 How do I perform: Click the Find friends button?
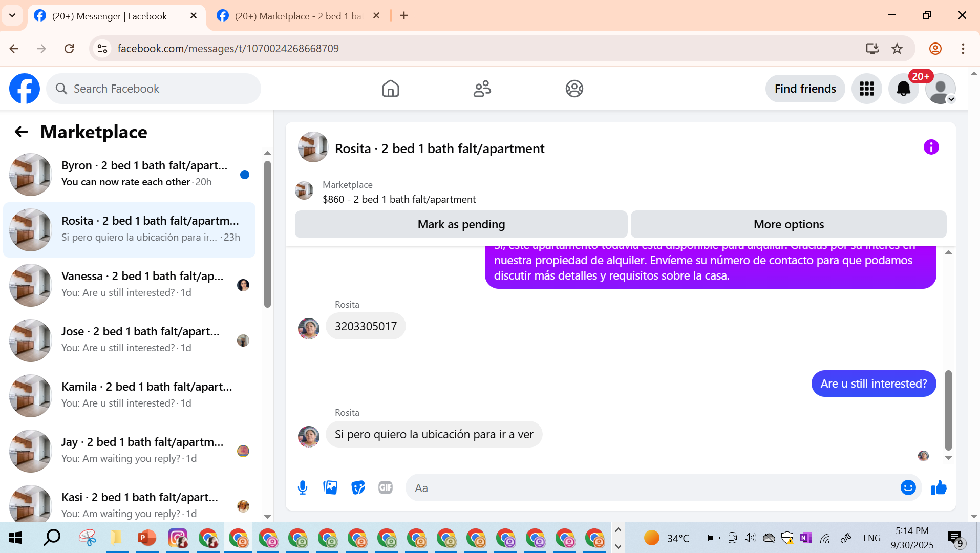click(805, 89)
